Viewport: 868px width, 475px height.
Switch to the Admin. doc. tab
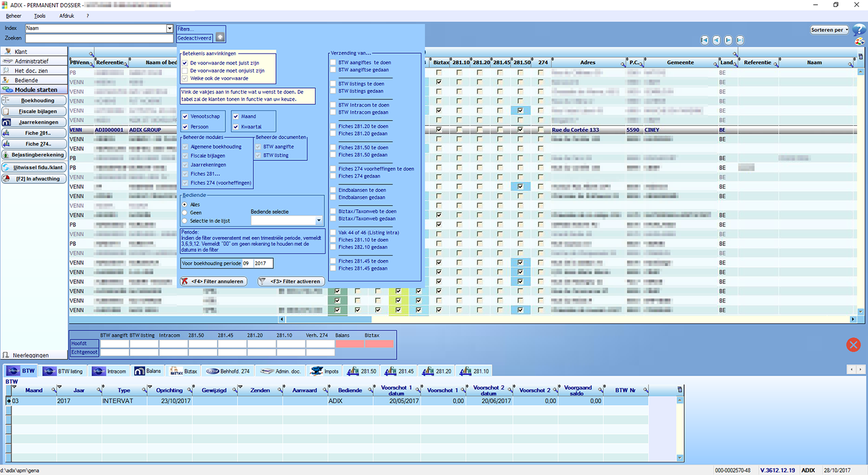coord(280,371)
